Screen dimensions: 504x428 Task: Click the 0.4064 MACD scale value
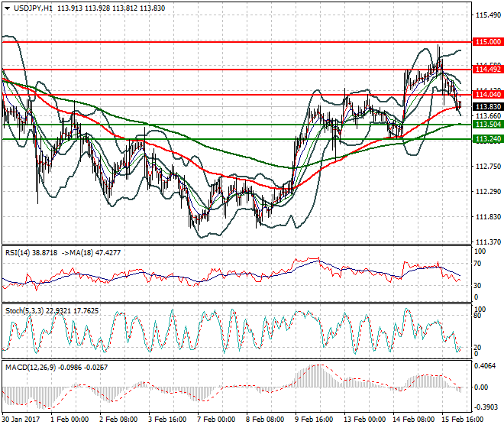click(486, 366)
